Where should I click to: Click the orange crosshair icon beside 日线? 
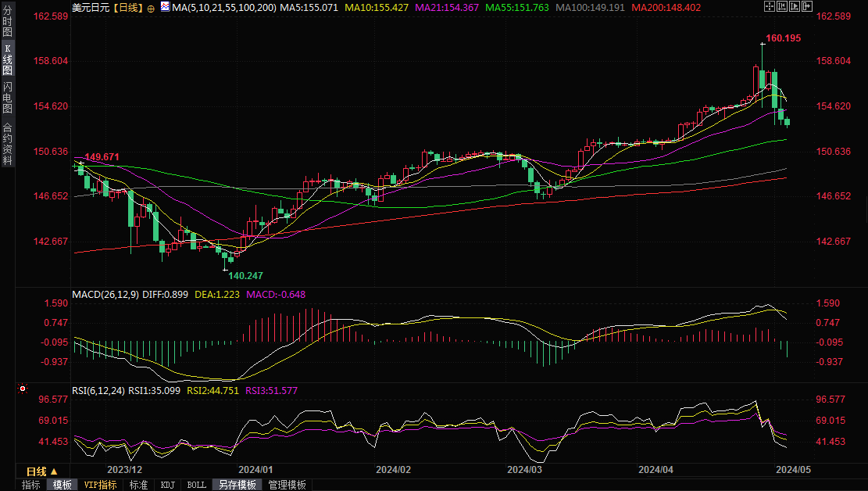point(151,8)
